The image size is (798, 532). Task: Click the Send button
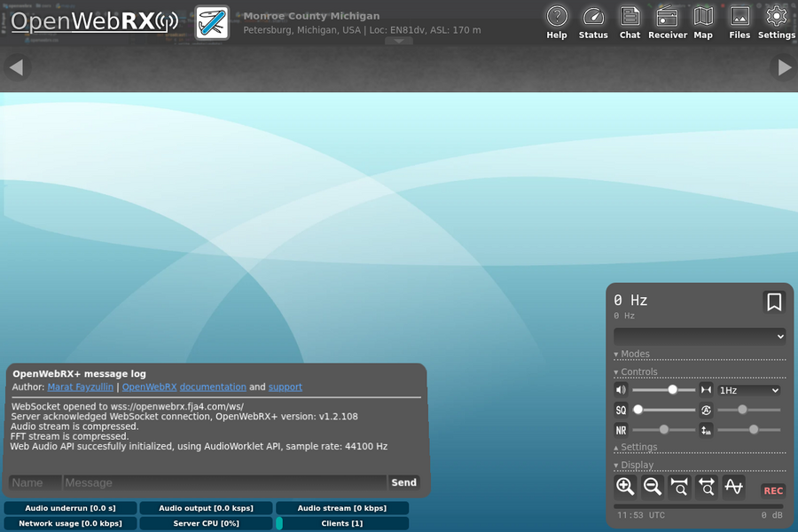403,482
